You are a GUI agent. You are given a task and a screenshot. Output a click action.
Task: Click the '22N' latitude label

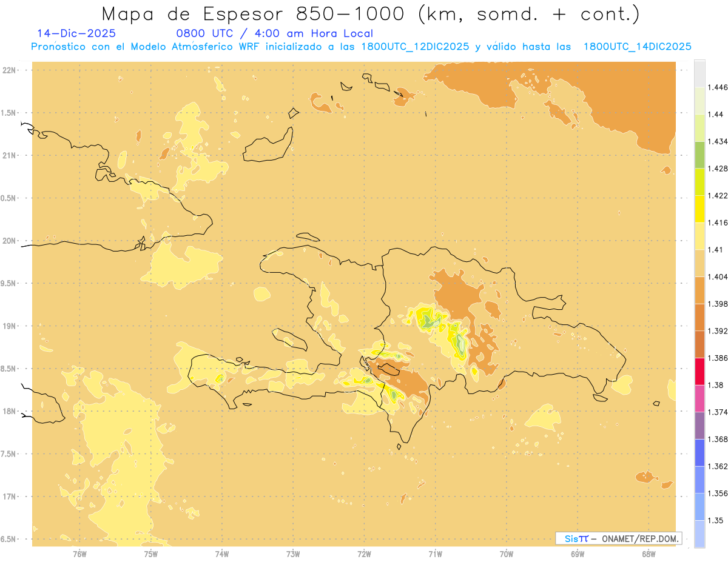click(10, 70)
